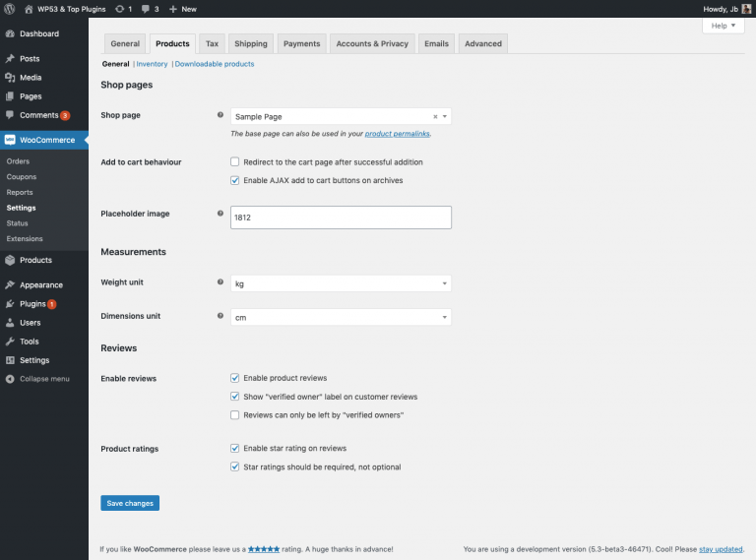Open WooCommerce Settings submenu item

point(22,208)
